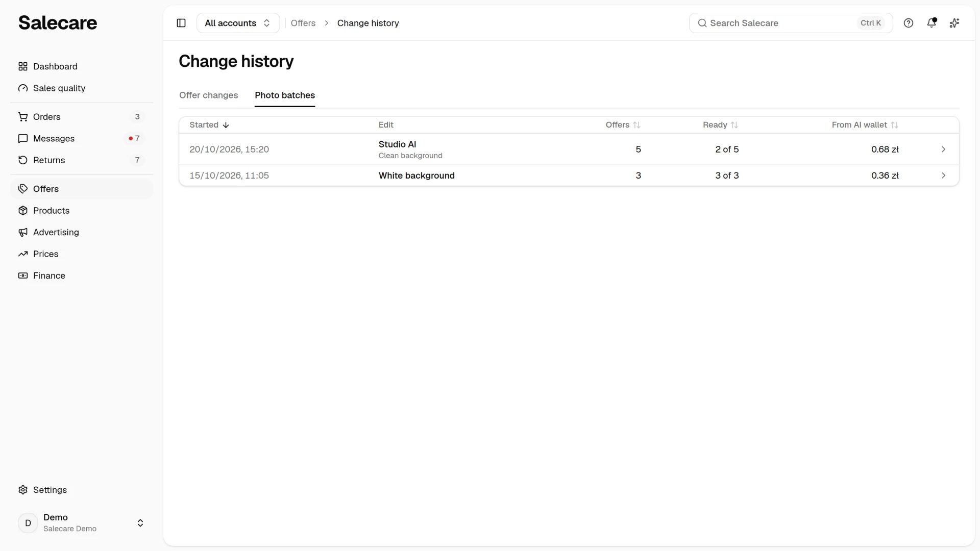Open the AI sparkles assistant icon

coord(954,23)
